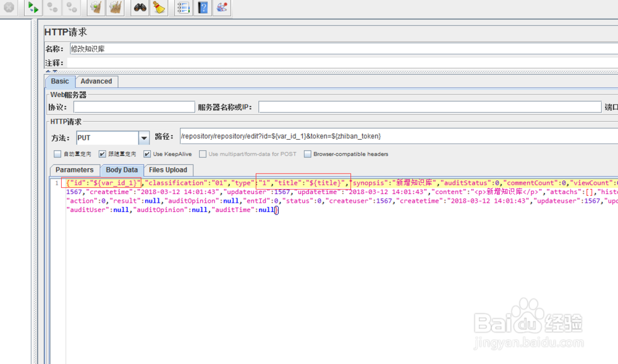The image size is (618, 364).
Task: Click the 协议 protocol input field
Action: [134, 107]
